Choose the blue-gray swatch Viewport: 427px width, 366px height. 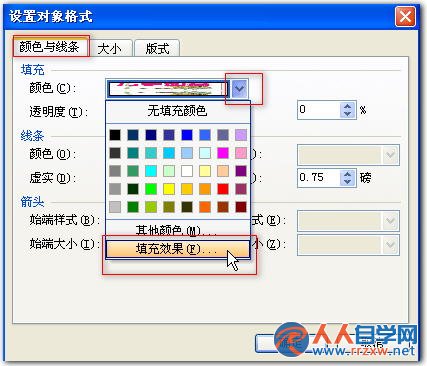coord(223,135)
